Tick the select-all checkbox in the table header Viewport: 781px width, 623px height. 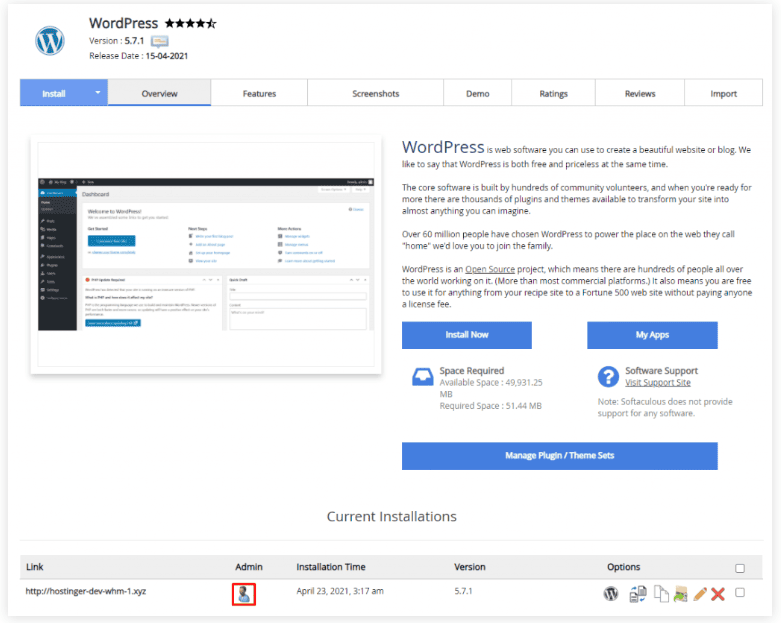740,568
